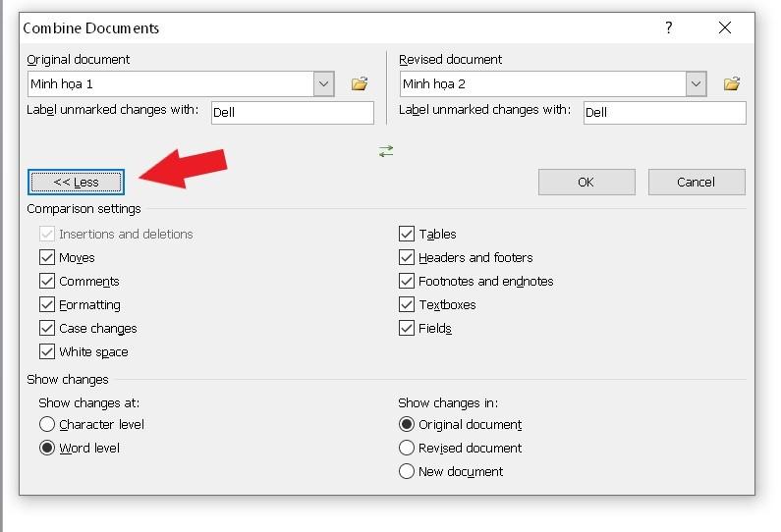Click the swap documents arrows icon
Screen dimensions: 781x532
386,151
